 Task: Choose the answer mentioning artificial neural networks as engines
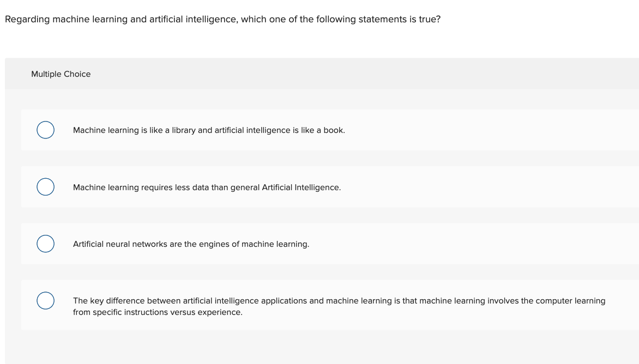pos(191,244)
